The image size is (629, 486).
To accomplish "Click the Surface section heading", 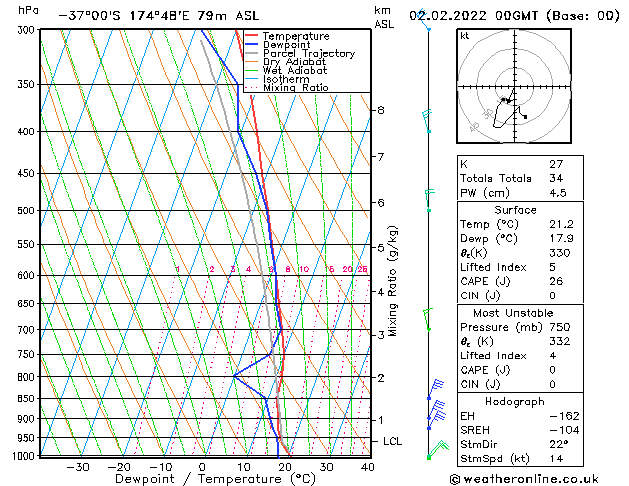I will [x=515, y=210].
